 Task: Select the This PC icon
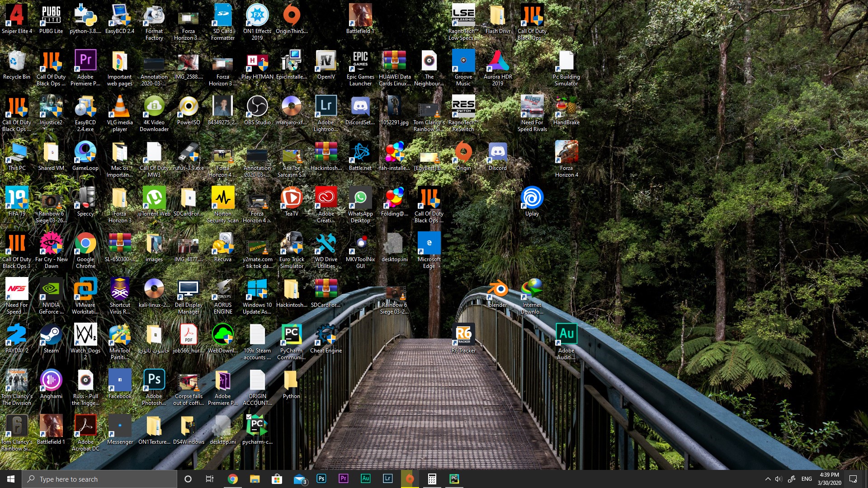click(x=17, y=156)
